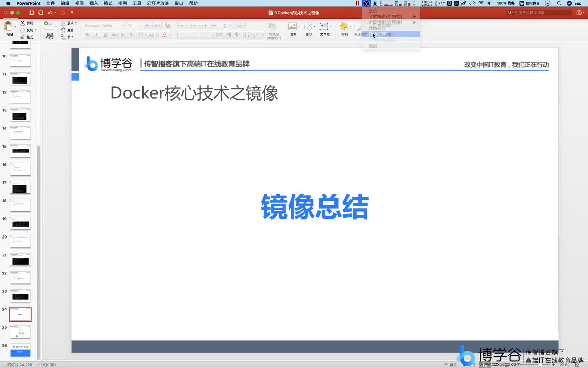Toggle Italic formatting

tap(96, 35)
